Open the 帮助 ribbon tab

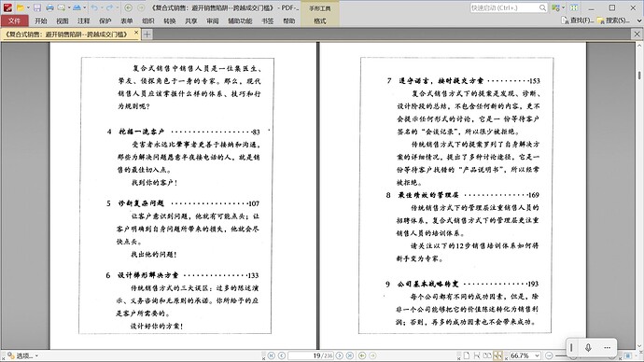click(x=288, y=21)
